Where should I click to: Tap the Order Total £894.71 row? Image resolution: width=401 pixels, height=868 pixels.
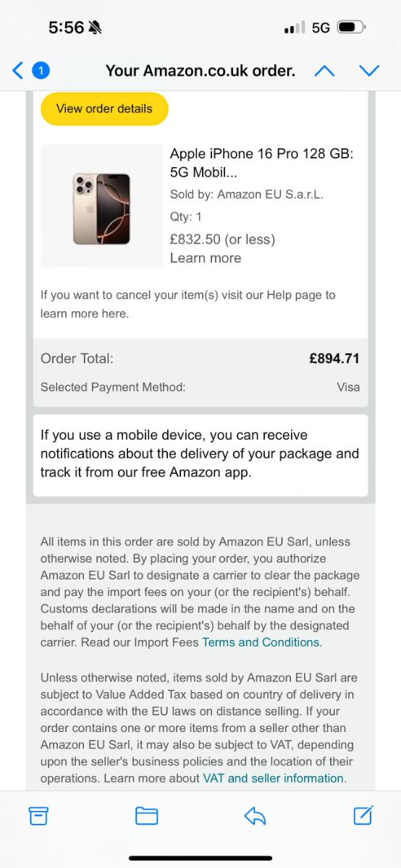[200, 358]
